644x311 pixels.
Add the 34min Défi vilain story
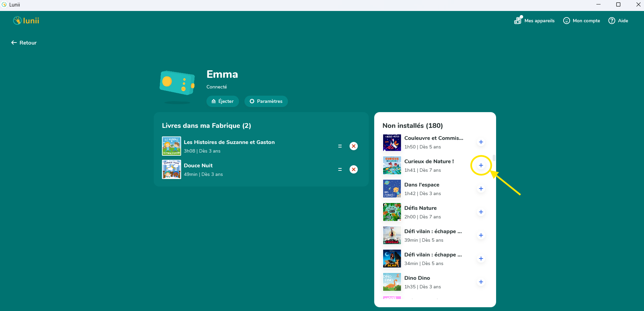(481, 259)
